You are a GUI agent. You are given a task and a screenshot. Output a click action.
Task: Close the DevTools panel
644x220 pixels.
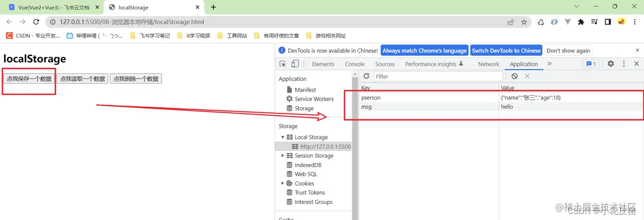click(636, 64)
